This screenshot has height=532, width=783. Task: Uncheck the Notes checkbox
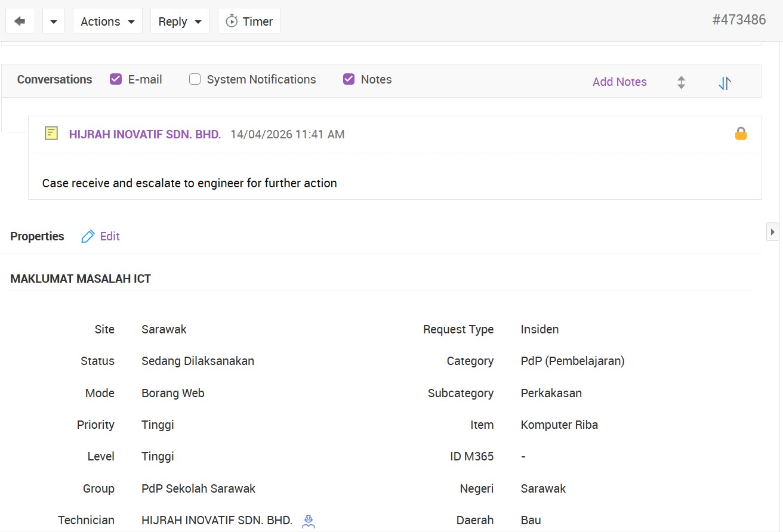349,79
